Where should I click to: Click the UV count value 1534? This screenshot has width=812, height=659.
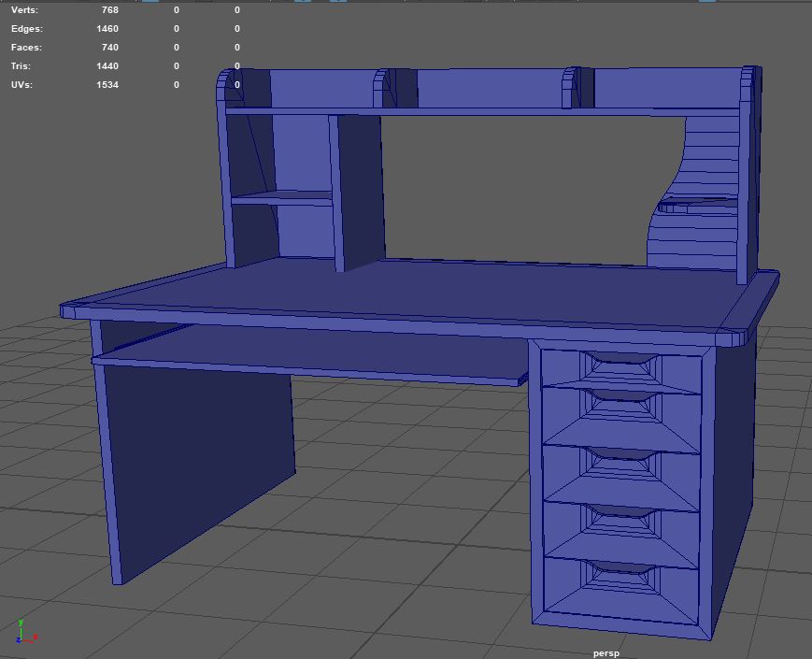pos(107,84)
